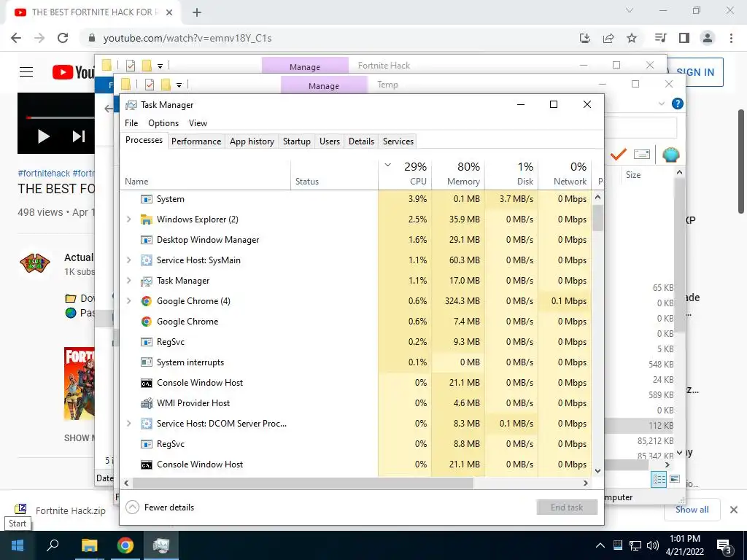
Task: Sort processes by Network column
Action: (565, 174)
